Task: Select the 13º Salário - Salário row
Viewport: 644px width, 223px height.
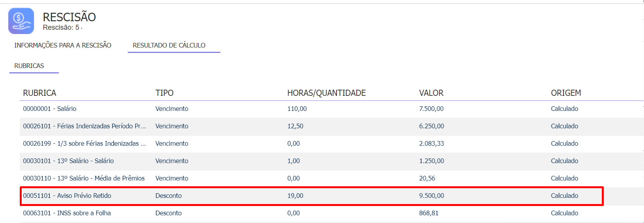Action: click(x=331, y=161)
